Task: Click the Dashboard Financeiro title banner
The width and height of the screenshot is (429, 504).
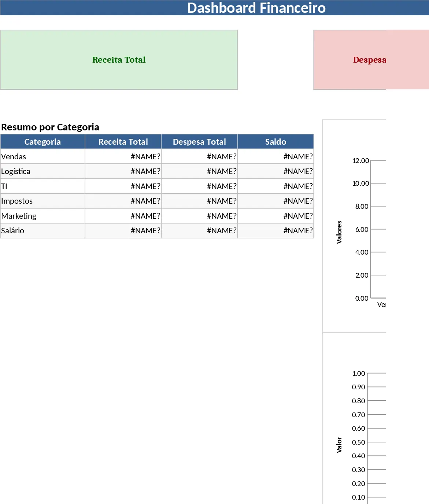Action: 215,8
